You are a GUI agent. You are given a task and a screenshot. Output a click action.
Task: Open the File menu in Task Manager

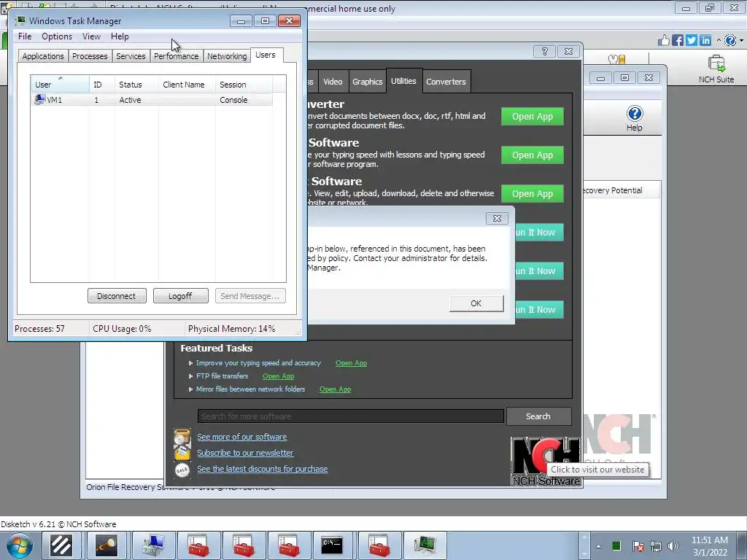tap(25, 36)
